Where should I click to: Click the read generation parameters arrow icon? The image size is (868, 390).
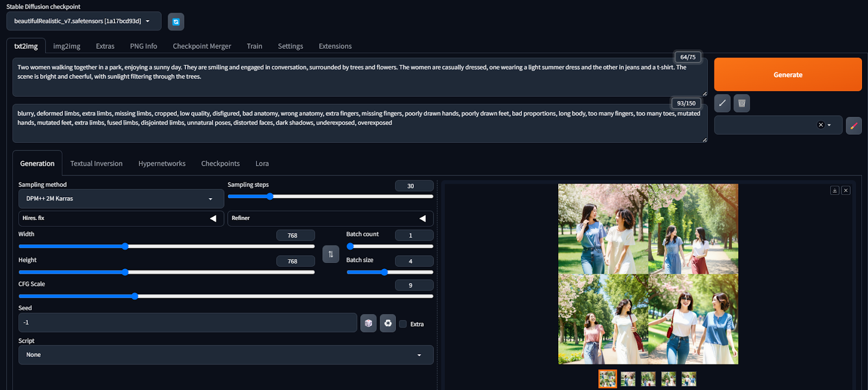click(722, 103)
